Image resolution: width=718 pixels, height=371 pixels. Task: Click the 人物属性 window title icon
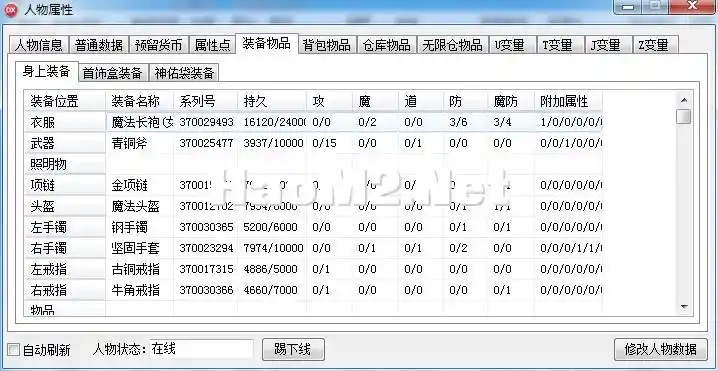coord(10,9)
